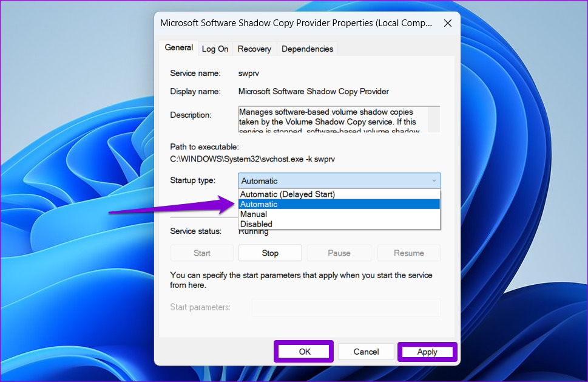Click the Resume service button
The width and height of the screenshot is (588, 382).
pos(409,253)
